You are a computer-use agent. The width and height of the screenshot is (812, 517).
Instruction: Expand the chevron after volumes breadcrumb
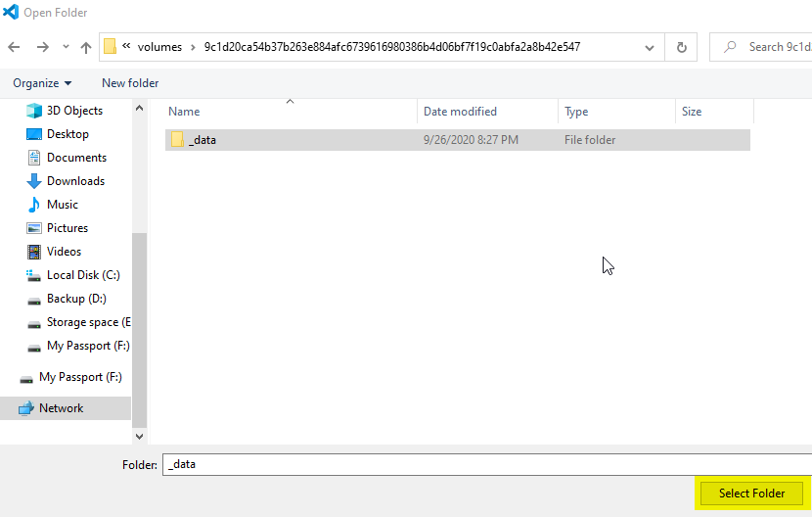click(193, 47)
